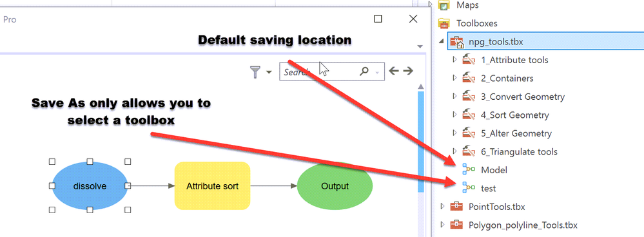This screenshot has width=644, height=237.
Task: Select the 3_Convert Geometry label
Action: click(523, 97)
